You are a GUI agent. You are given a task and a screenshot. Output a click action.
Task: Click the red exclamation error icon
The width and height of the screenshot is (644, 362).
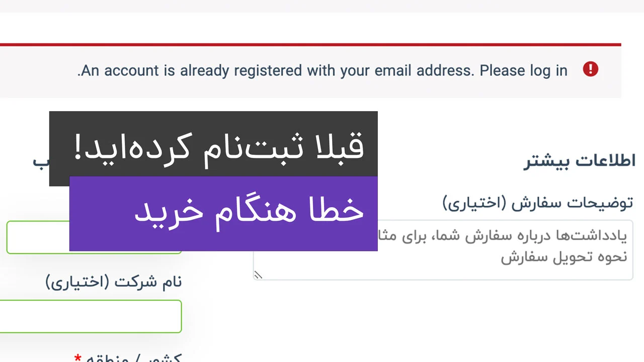coord(591,69)
